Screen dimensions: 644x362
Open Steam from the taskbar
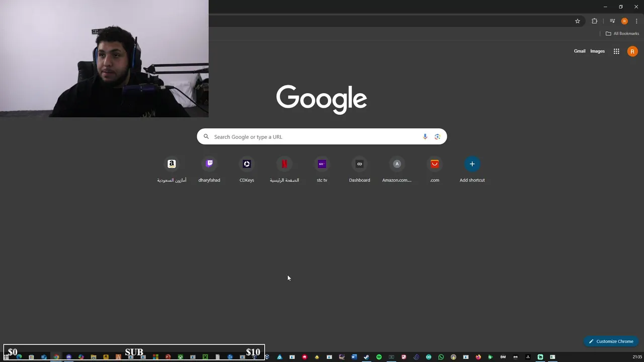366,357
